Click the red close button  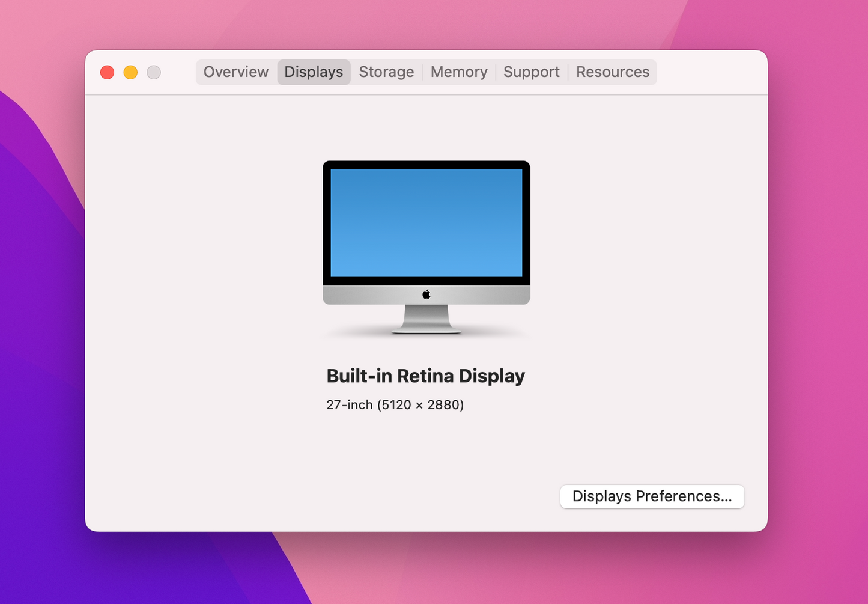coord(107,72)
